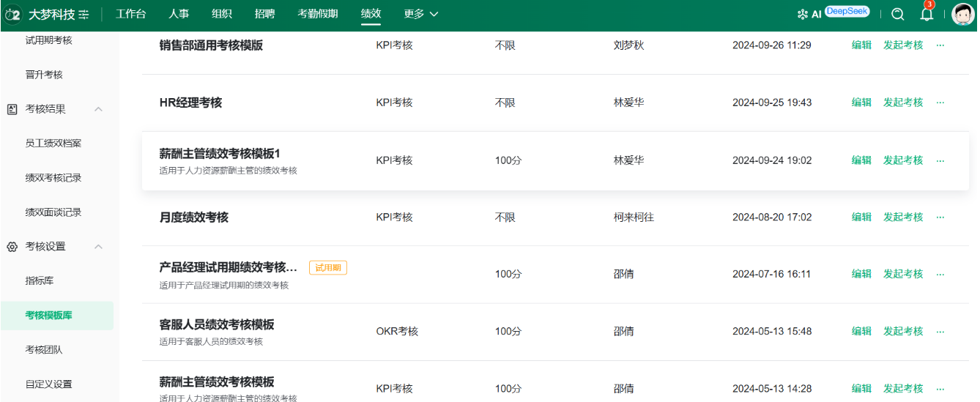Image resolution: width=980 pixels, height=402 pixels.
Task: Click the DeepSeek AI assistant icon
Action: click(x=834, y=13)
